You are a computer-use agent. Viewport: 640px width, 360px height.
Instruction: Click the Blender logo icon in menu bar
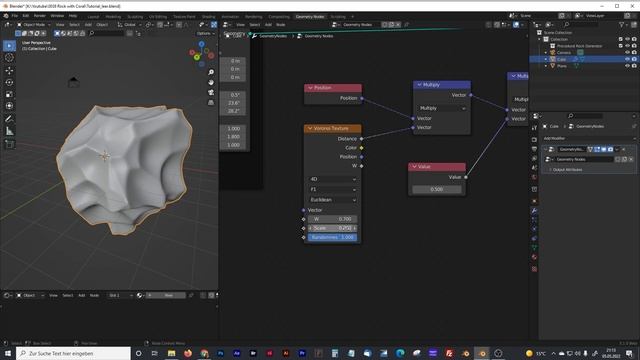point(6,16)
